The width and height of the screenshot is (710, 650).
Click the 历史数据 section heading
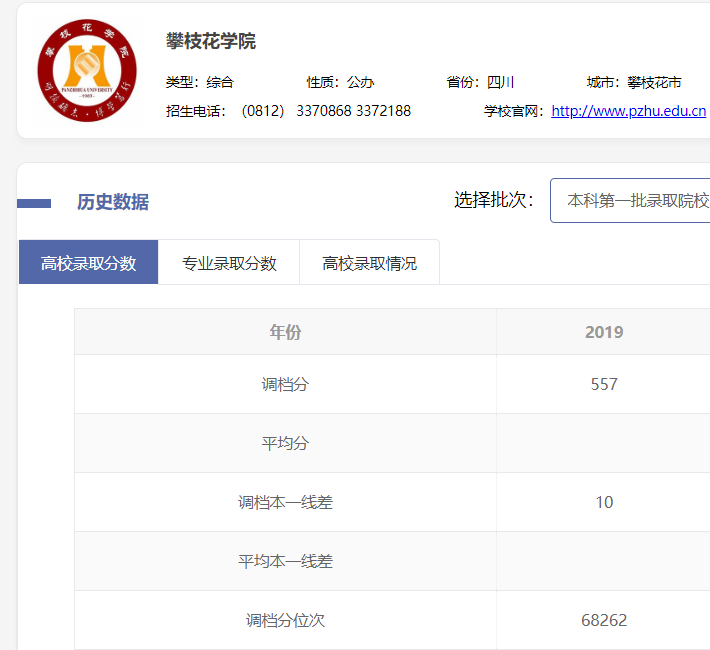[x=113, y=202]
